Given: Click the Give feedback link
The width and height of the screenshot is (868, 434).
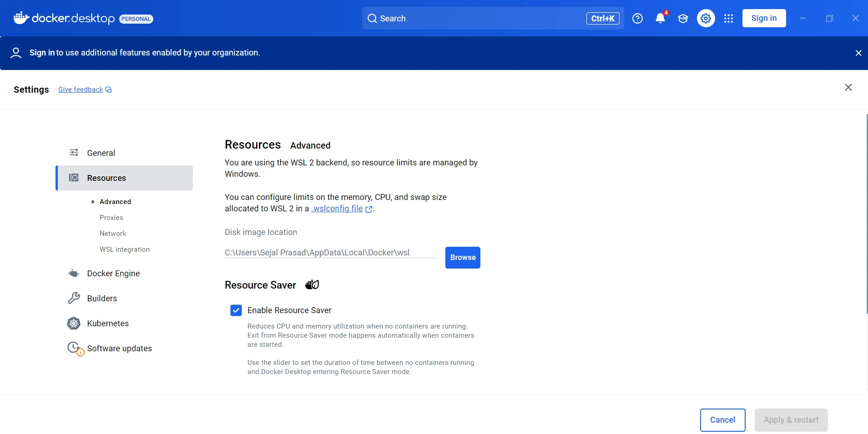Looking at the screenshot, I should pyautogui.click(x=81, y=90).
